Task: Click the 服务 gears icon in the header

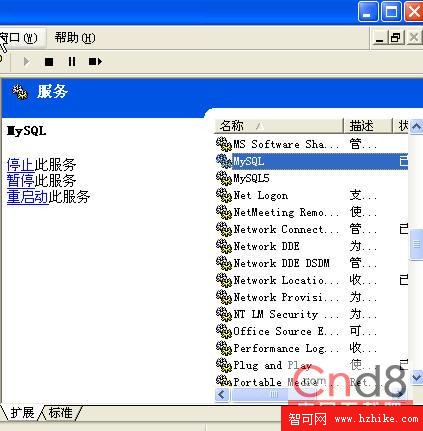Action: 20,92
